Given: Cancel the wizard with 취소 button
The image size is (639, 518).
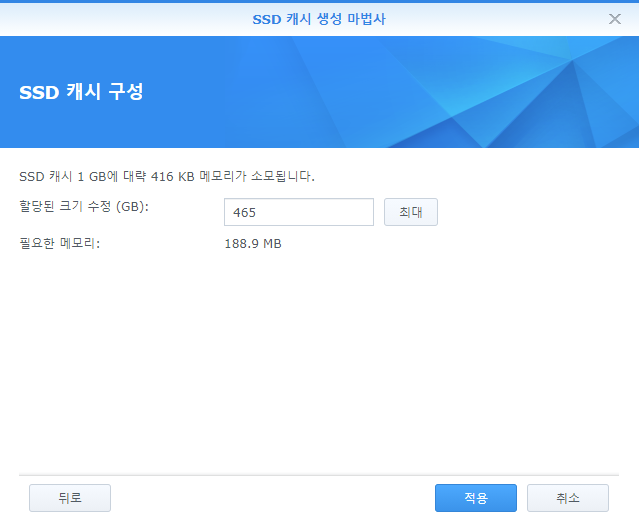Looking at the screenshot, I should tap(568, 498).
